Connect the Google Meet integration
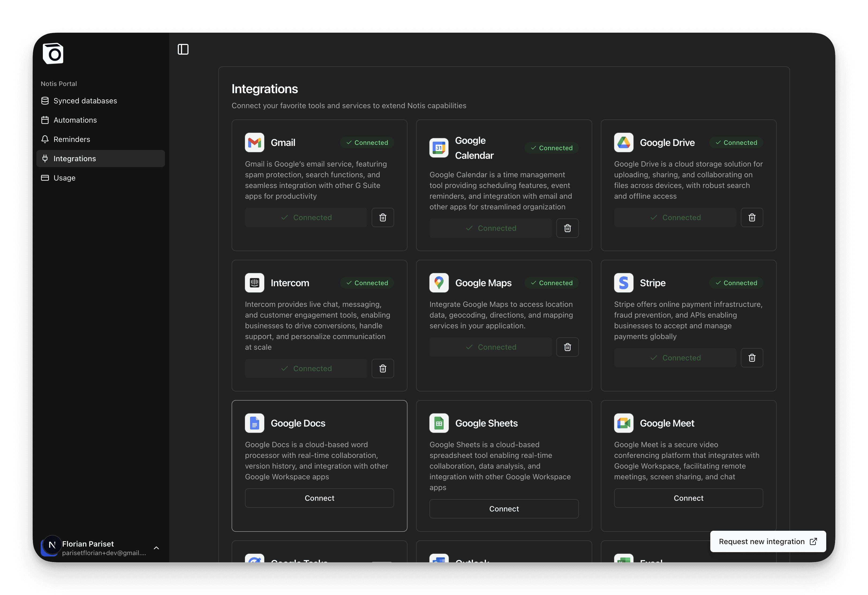This screenshot has height=595, width=868. pos(688,498)
